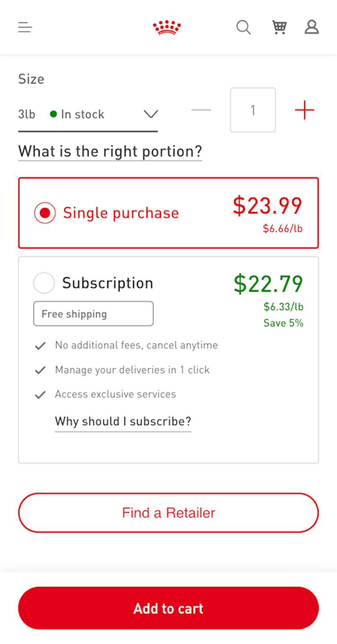Open 'What is the right portion?' link
This screenshot has width=337, height=644.
point(110,151)
